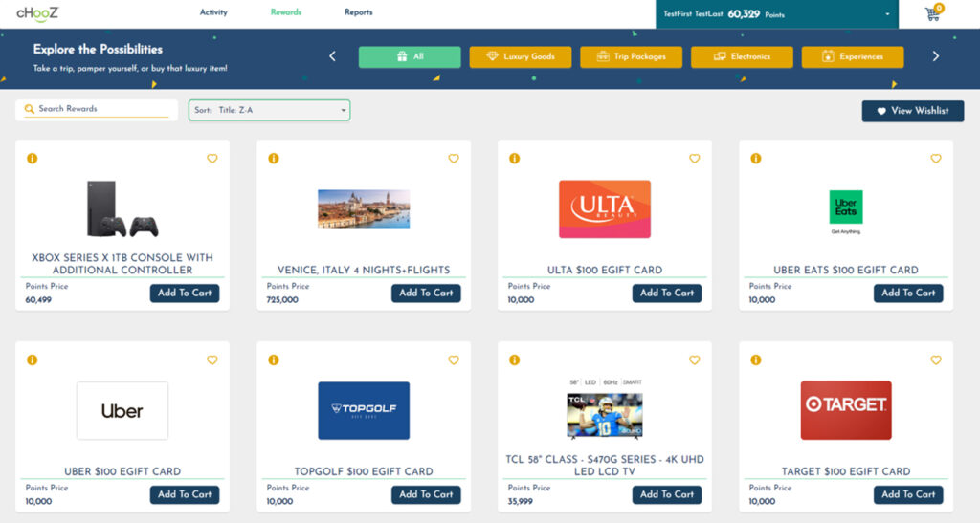Viewport: 980px width, 523px height.
Task: Click the Ulta Beauty card image
Action: [605, 209]
